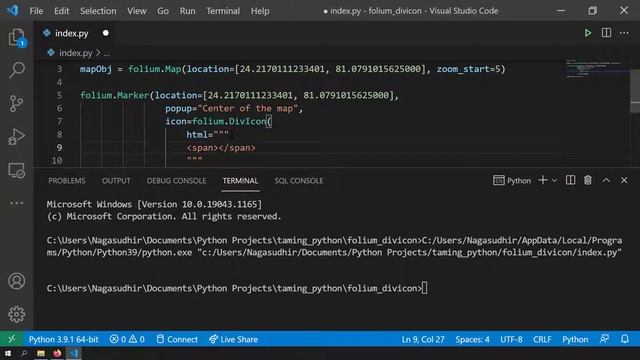Viewport: 640px width, 360px height.
Task: Switch to the SQL CONSOLE tab
Action: [x=299, y=180]
